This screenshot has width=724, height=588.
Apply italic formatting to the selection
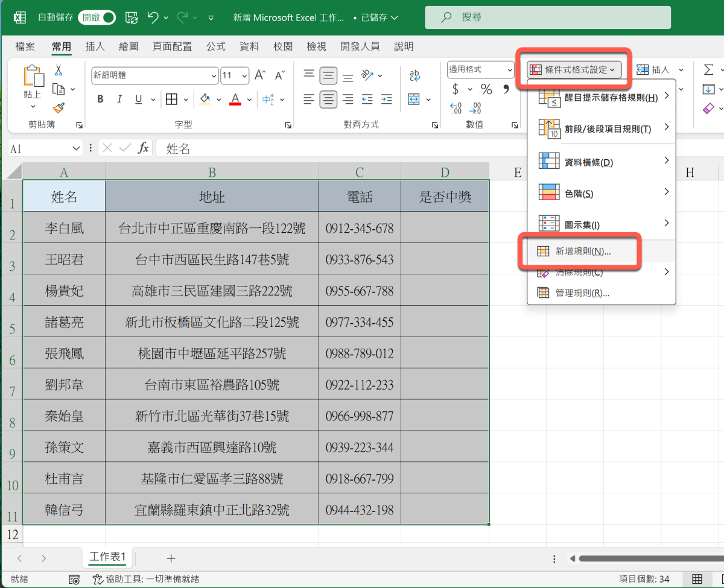119,100
